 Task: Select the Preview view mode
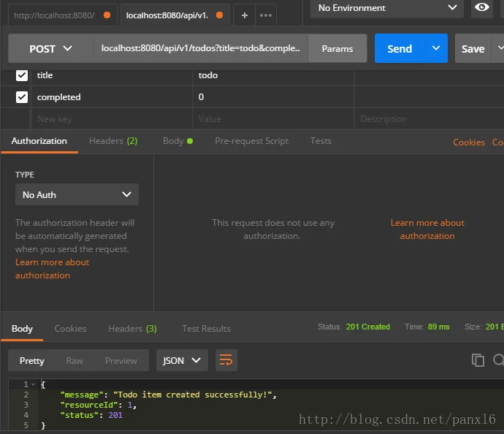[121, 361]
